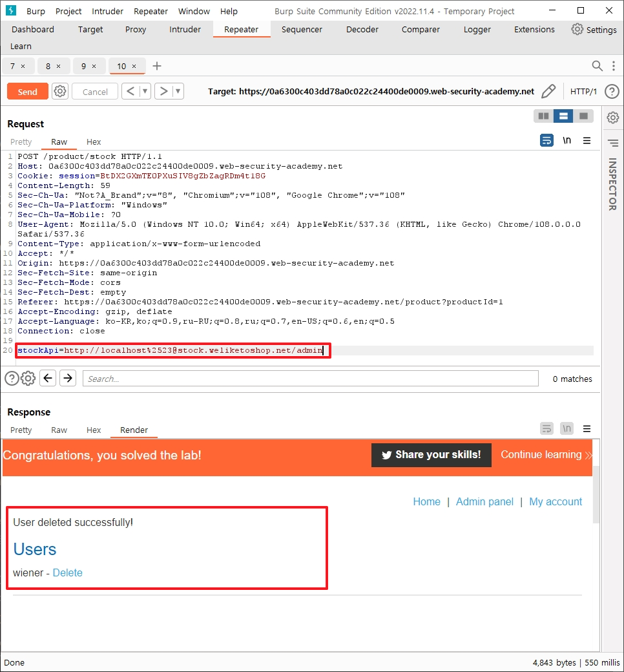Follow the Continue learning link
Image resolution: width=624 pixels, height=672 pixels.
point(546,455)
